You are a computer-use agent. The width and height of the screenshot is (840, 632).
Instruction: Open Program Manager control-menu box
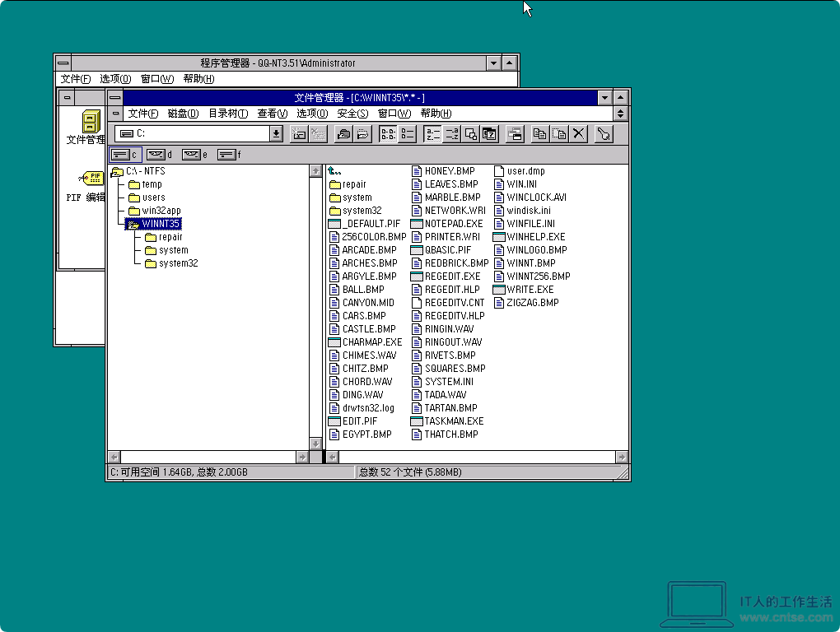pyautogui.click(x=63, y=63)
